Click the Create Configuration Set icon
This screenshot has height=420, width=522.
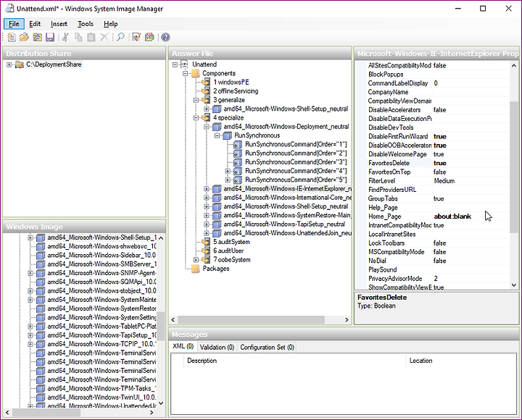click(149, 37)
